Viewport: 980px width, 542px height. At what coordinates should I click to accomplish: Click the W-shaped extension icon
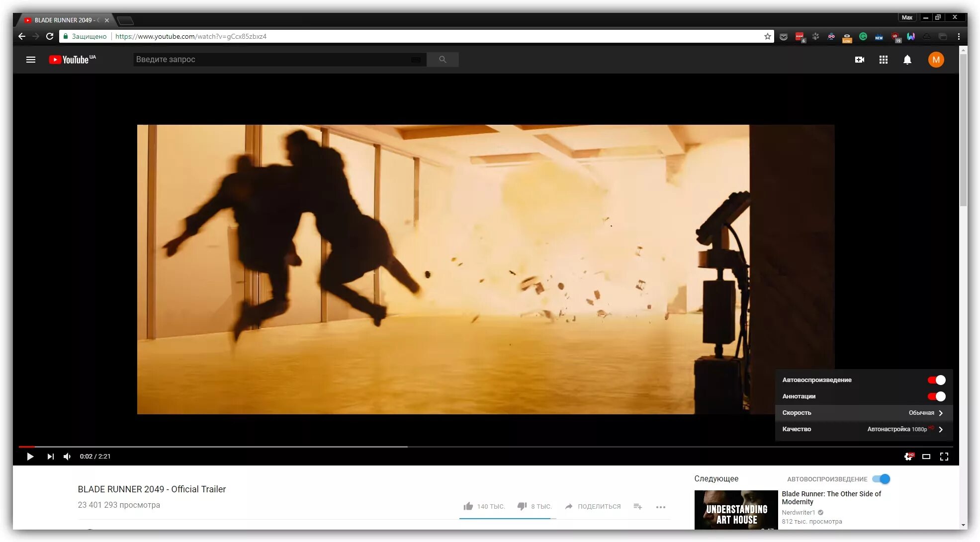click(x=911, y=36)
